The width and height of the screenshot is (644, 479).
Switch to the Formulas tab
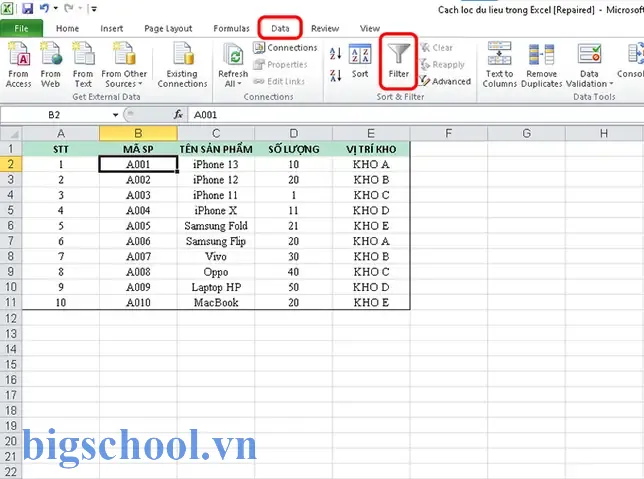click(231, 28)
